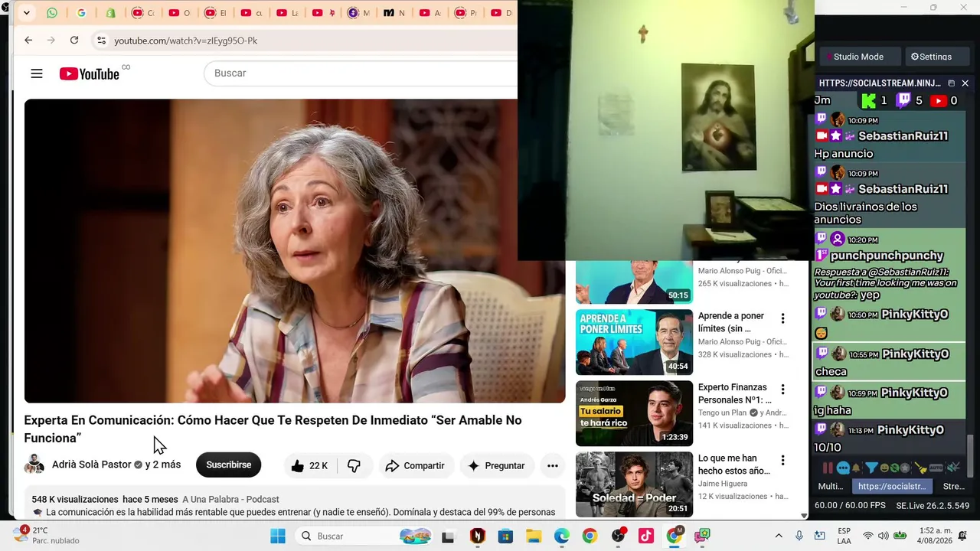The height and width of the screenshot is (551, 980).
Task: Click the gray star icon in chat dock
Action: click(x=904, y=468)
